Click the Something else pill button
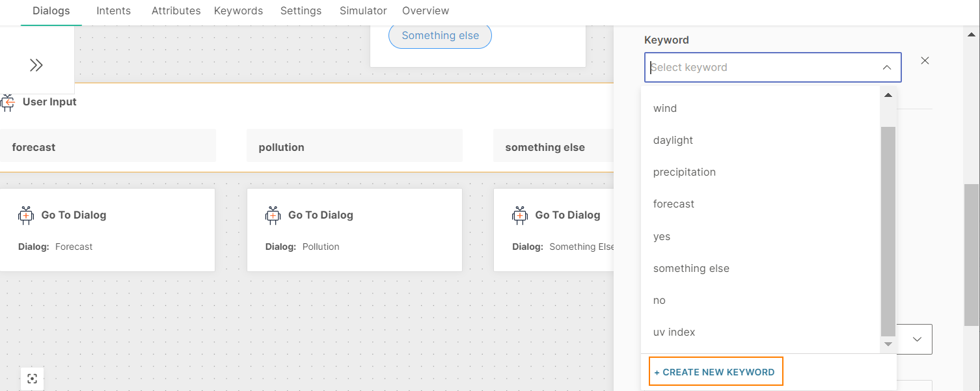Screen dimensions: 980x391 coord(440,35)
